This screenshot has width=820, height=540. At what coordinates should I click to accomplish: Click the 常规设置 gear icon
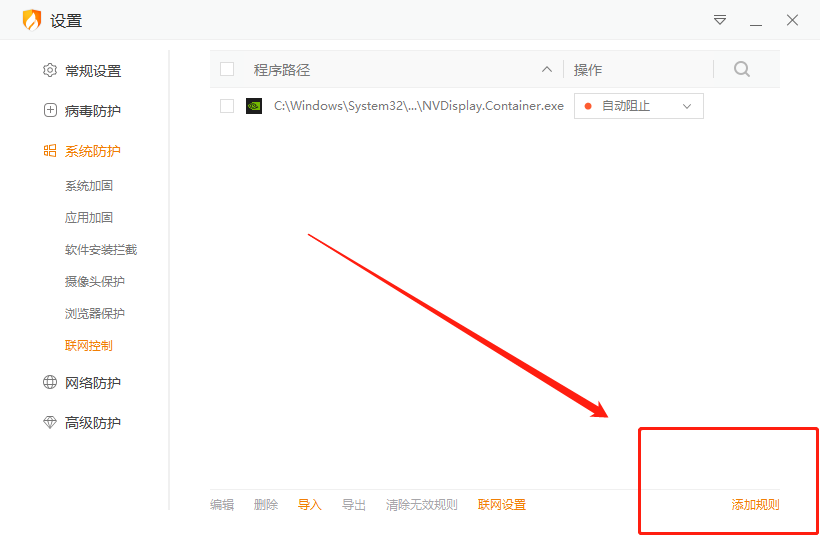(50, 70)
